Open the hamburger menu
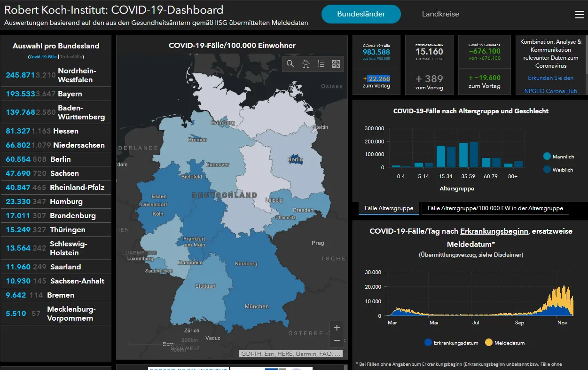This screenshot has height=370, width=588. (x=579, y=15)
